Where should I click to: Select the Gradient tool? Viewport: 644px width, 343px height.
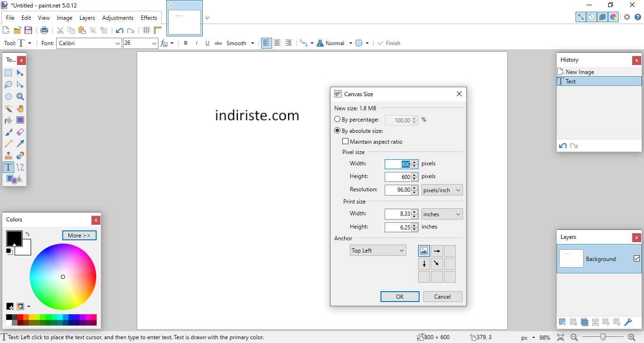pos(20,120)
